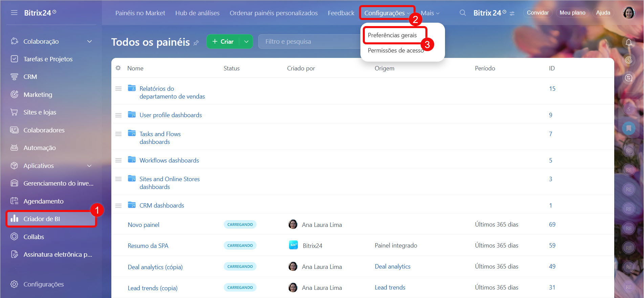Click the Filtro e pesquisa search field
The height and width of the screenshot is (298, 644).
[308, 42]
